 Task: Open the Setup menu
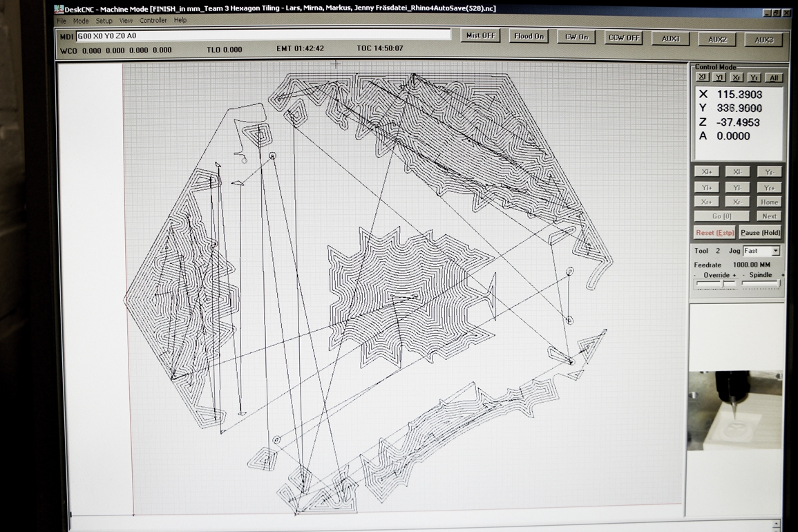(104, 21)
